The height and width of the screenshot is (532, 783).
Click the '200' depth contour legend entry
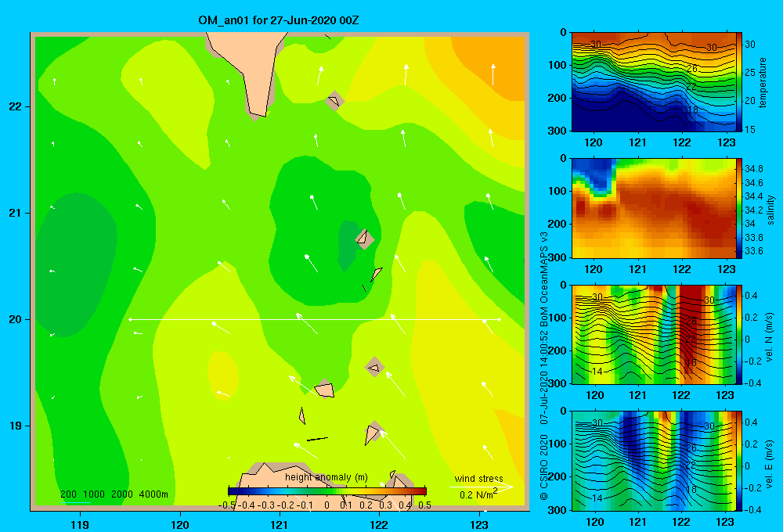(x=68, y=494)
